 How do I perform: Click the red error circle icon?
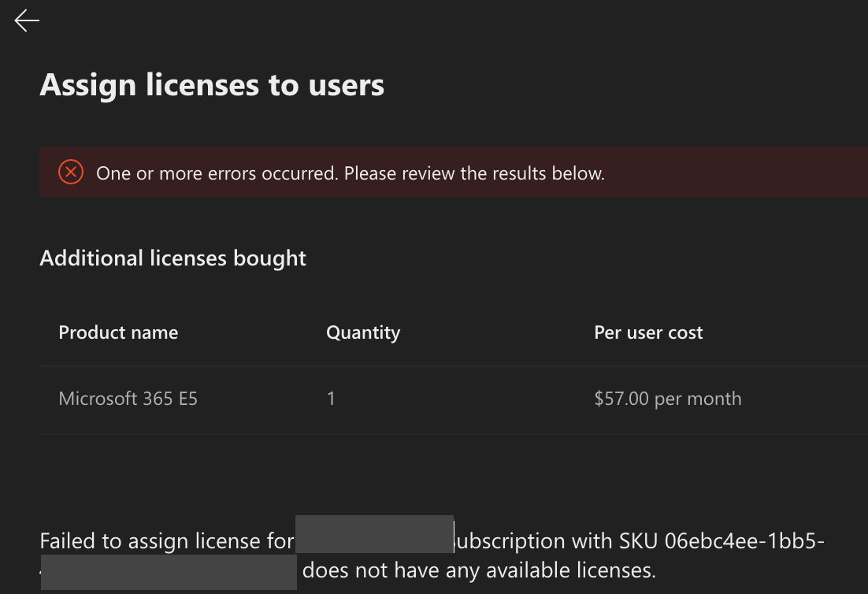tap(71, 171)
